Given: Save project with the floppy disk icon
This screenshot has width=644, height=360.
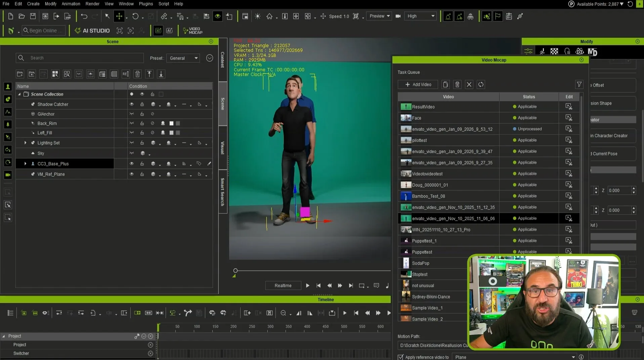Looking at the screenshot, I should [33, 16].
